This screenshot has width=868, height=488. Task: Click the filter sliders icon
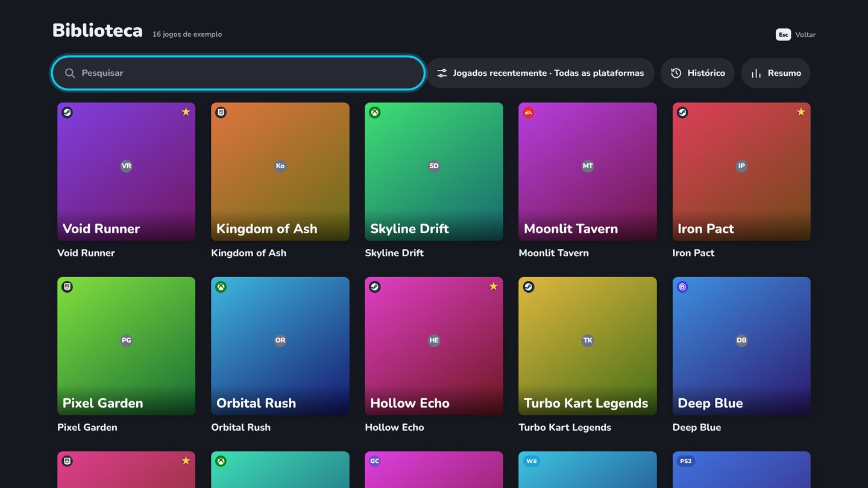pos(442,73)
